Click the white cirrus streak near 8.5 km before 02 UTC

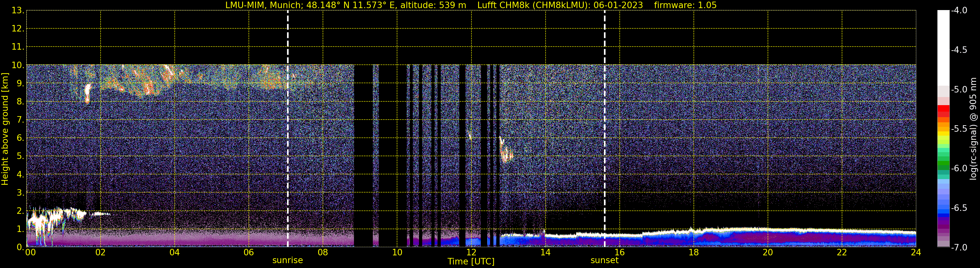pos(87,93)
